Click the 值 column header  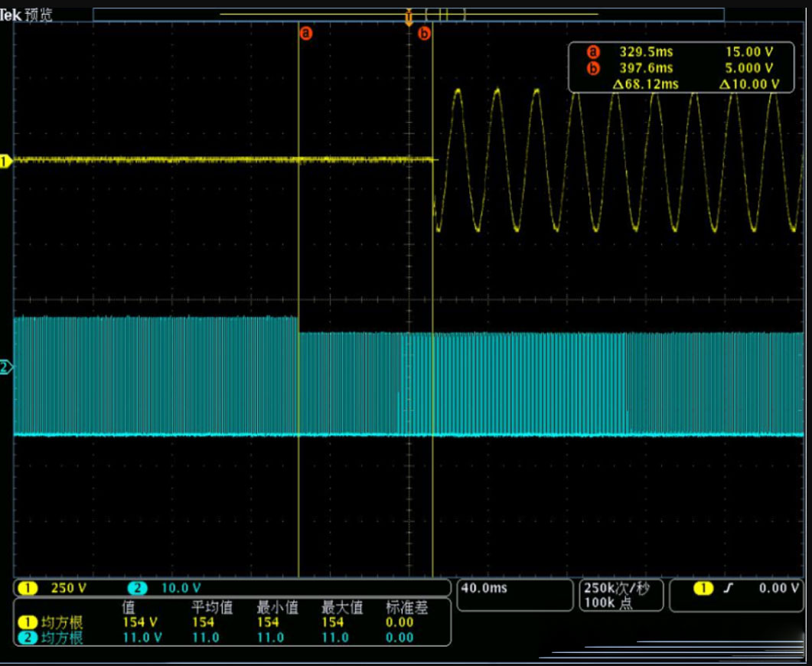(128, 607)
